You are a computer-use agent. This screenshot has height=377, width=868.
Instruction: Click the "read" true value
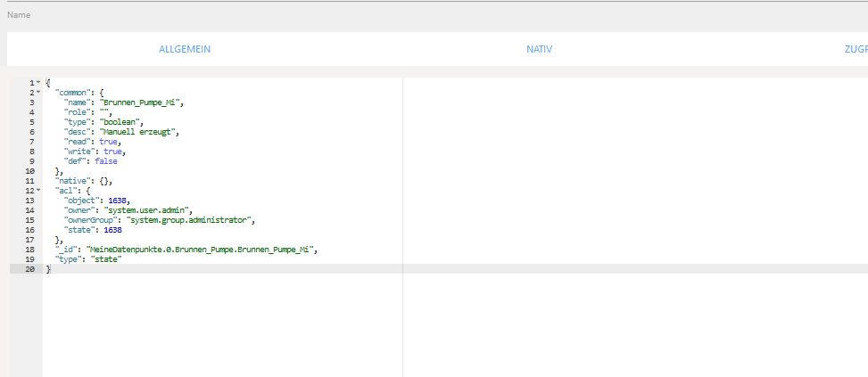(109, 142)
